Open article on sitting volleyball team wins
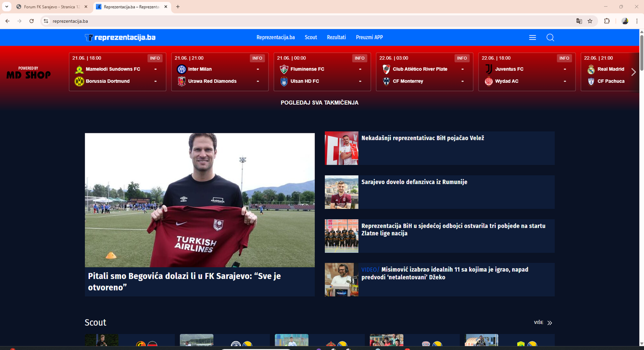The width and height of the screenshot is (644, 350). (453, 230)
